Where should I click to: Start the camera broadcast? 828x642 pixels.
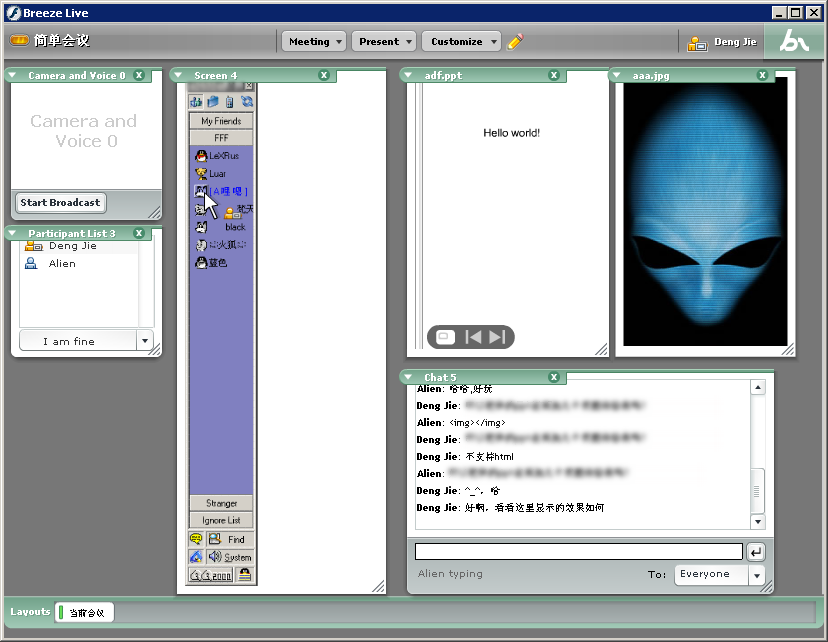point(60,203)
